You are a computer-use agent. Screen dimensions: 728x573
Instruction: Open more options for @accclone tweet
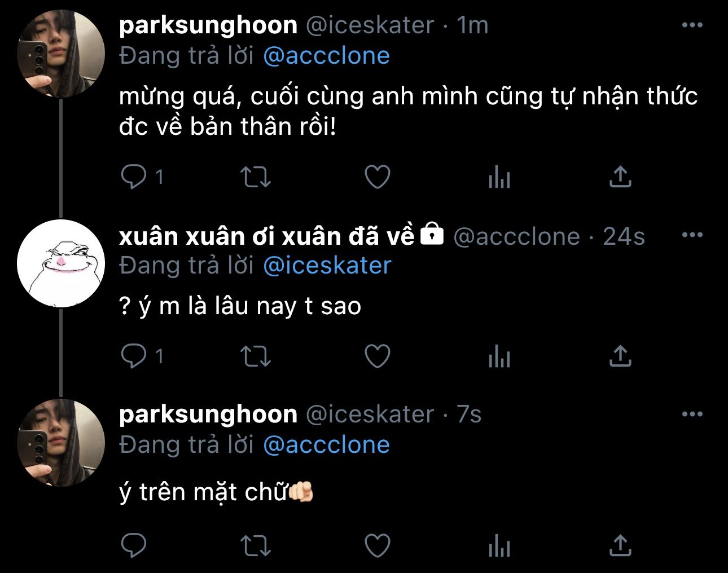[x=692, y=235]
